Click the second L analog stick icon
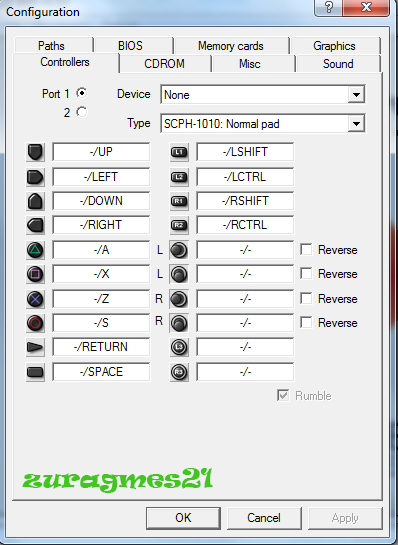Viewport: 398px width, 545px height. click(179, 274)
